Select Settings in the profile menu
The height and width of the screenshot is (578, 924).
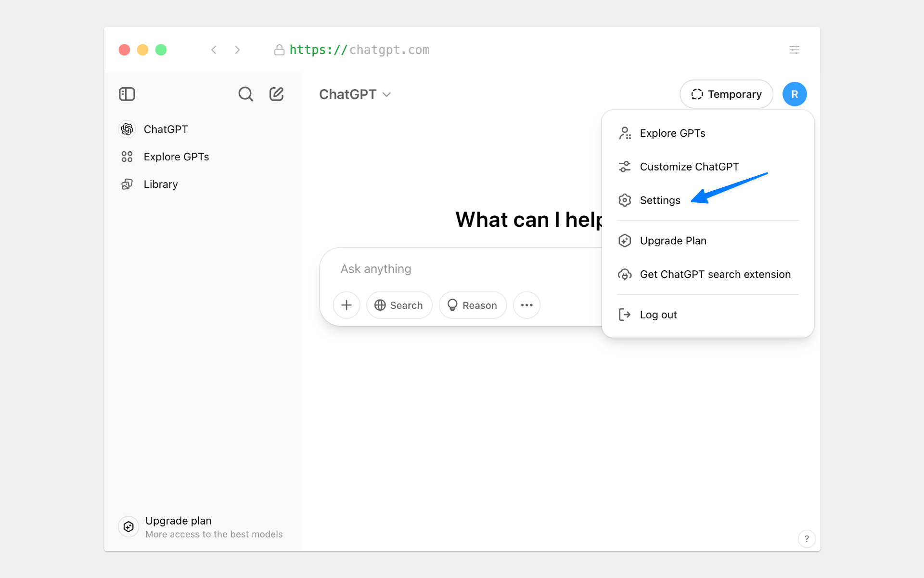point(660,200)
